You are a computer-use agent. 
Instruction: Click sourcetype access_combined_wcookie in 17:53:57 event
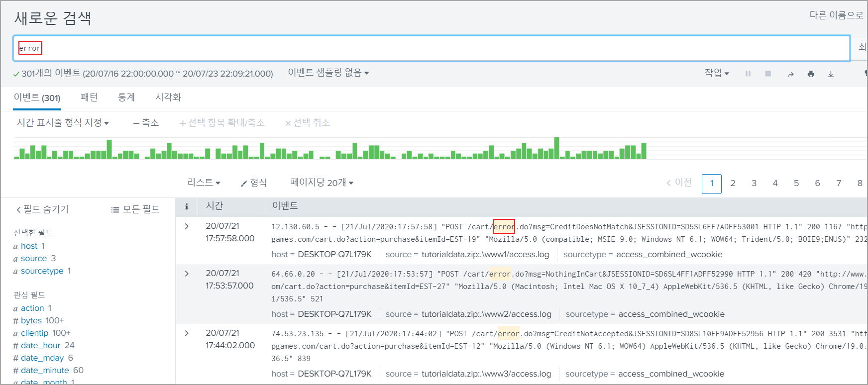pos(671,314)
